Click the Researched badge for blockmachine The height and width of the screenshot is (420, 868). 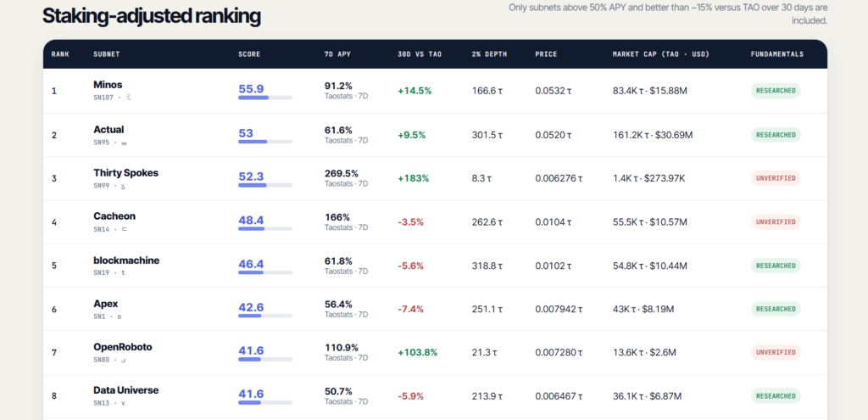coord(776,266)
